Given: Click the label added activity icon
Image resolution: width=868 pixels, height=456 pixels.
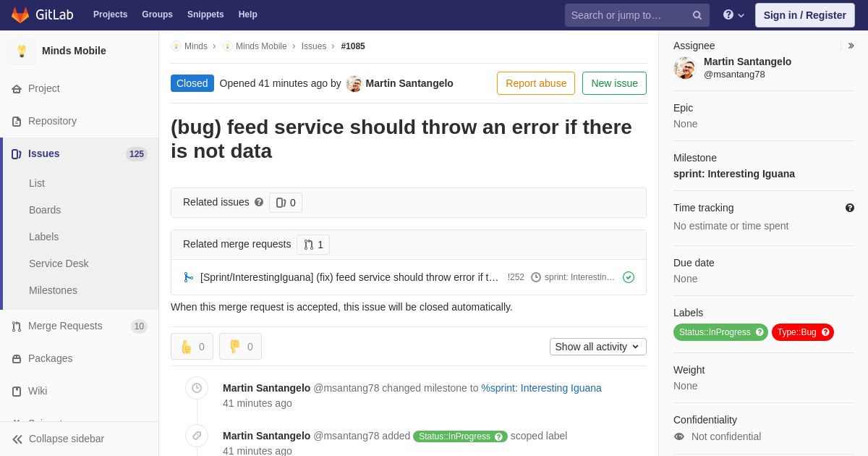Looking at the screenshot, I should (x=197, y=436).
